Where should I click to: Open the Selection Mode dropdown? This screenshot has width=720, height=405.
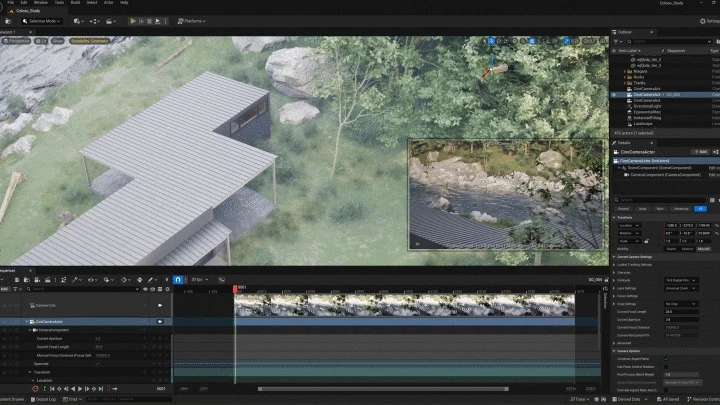pyautogui.click(x=41, y=21)
